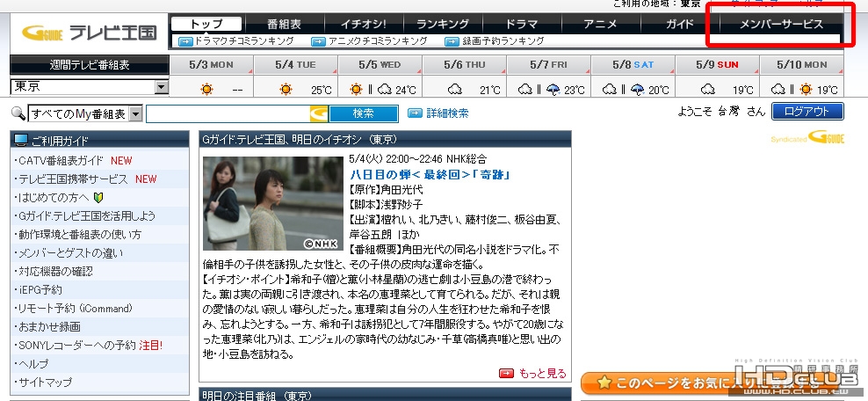Screen dimensions: 868x401
Task: Click the NHK drama thumbnail image
Action: click(273, 203)
